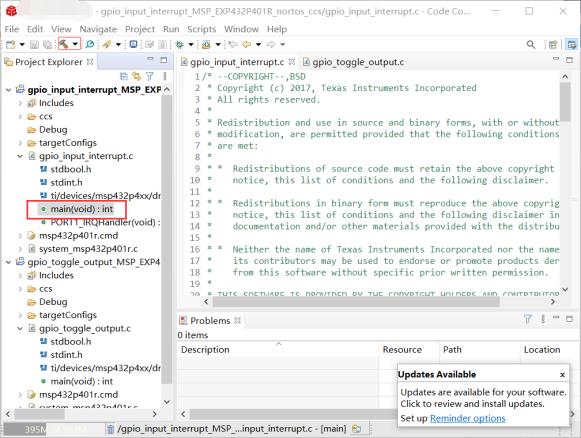Open dropdown arrow beside flash icon

[x=118, y=44]
